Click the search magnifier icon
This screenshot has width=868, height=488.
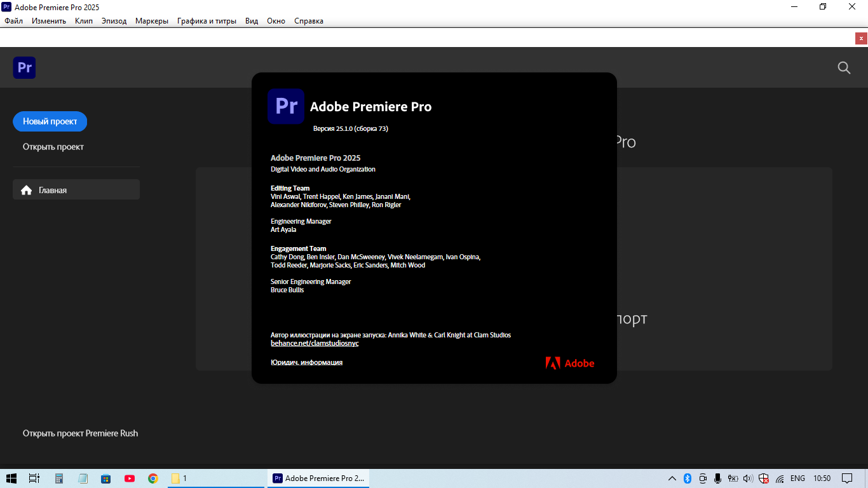[844, 67]
